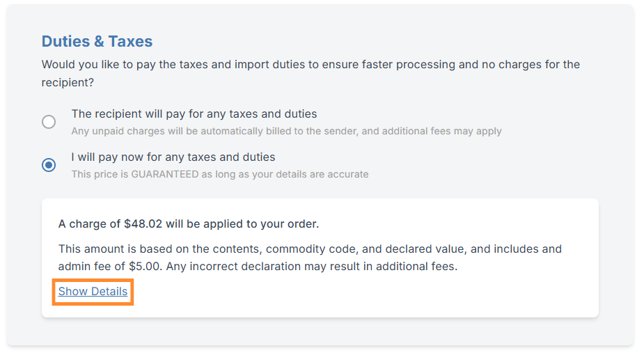Select the I will pay now radio button
The image size is (644, 353).
point(49,165)
